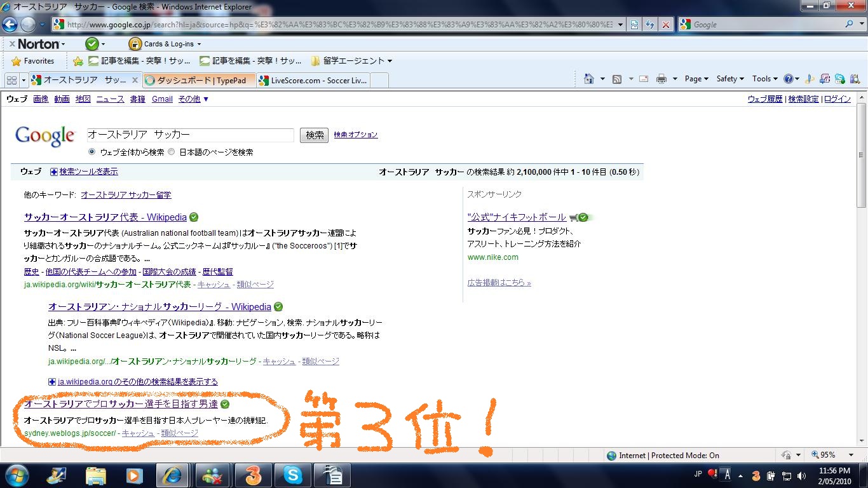868x488 pixels.
Task: Click the Blog This pen icon in command bar
Action: (x=809, y=79)
